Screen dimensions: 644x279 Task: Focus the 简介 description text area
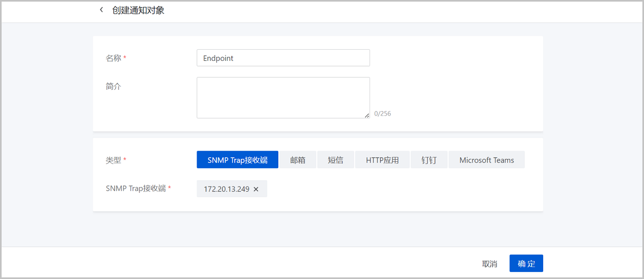tap(283, 97)
